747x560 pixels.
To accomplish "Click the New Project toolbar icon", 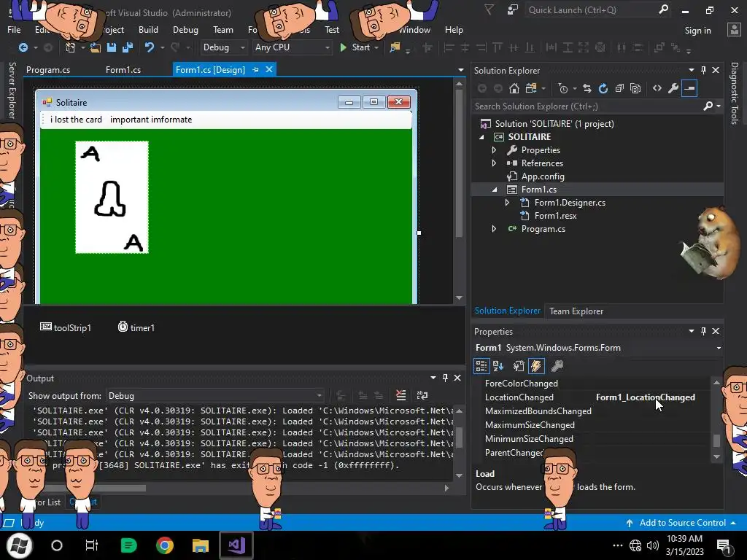I will tap(71, 47).
